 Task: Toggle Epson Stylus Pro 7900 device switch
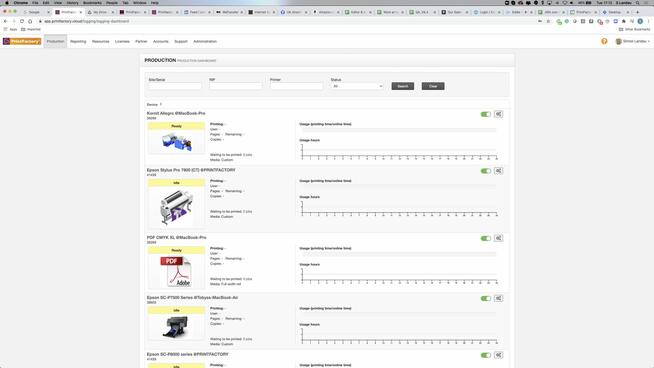pyautogui.click(x=485, y=171)
